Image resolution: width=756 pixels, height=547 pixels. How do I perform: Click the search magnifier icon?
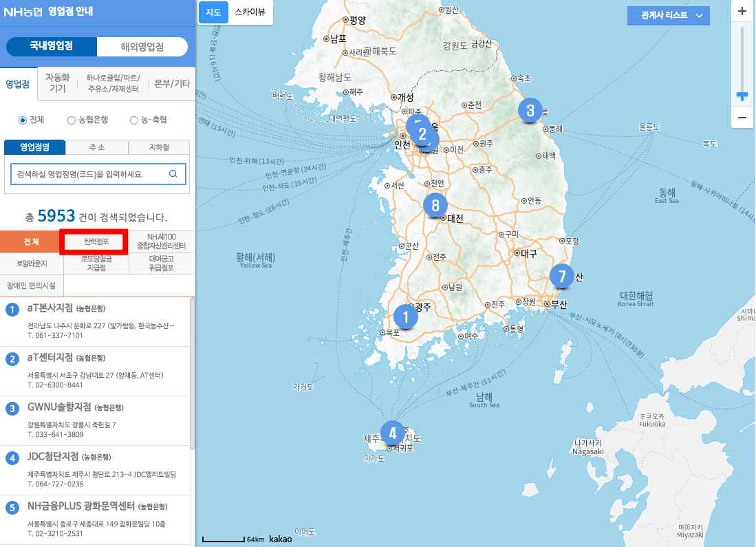pyautogui.click(x=173, y=174)
